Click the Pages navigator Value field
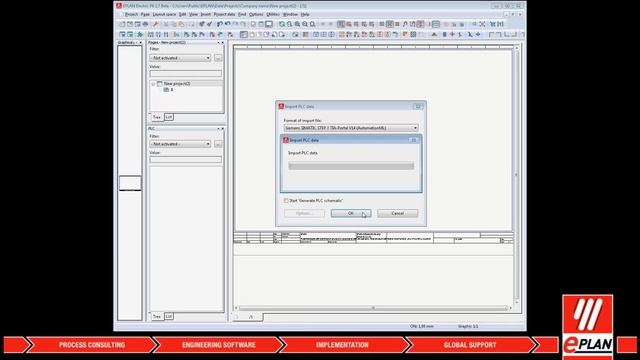Screen dimensions: 640x360 tap(186, 74)
